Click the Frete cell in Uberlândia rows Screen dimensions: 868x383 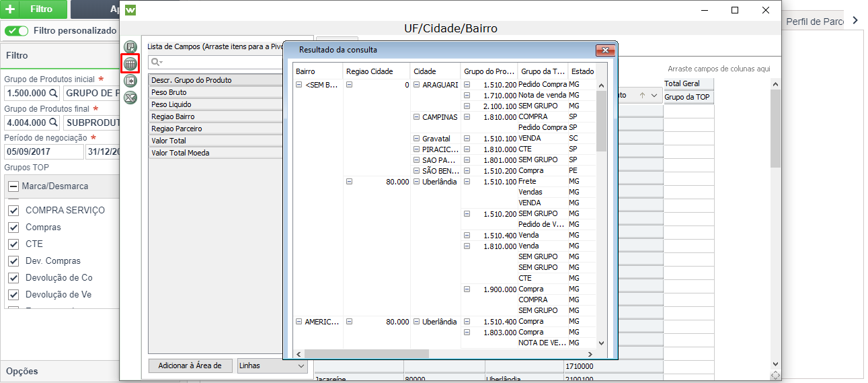click(543, 182)
